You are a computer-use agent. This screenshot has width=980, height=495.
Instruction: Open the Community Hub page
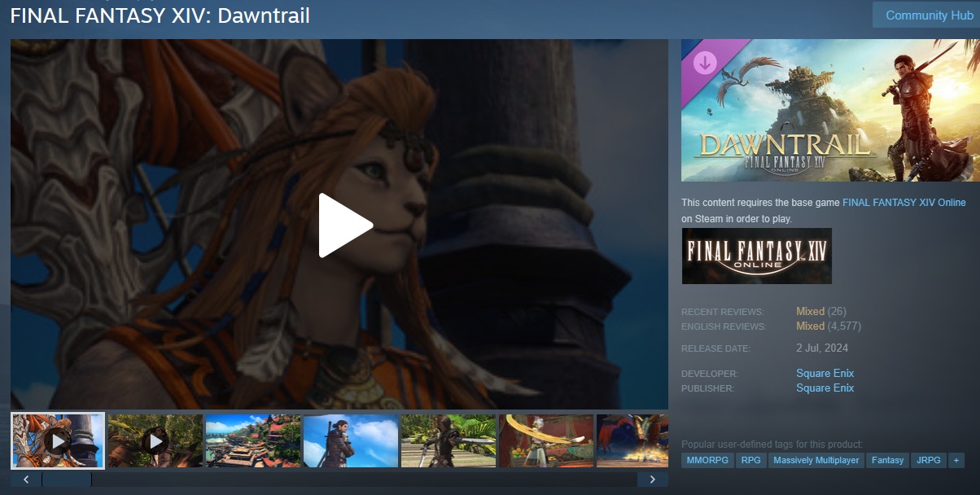tap(928, 15)
